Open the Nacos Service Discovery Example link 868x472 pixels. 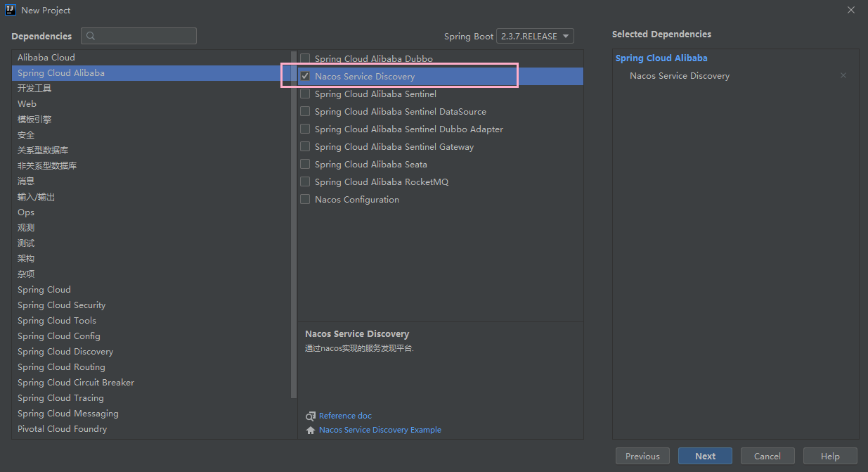point(380,430)
